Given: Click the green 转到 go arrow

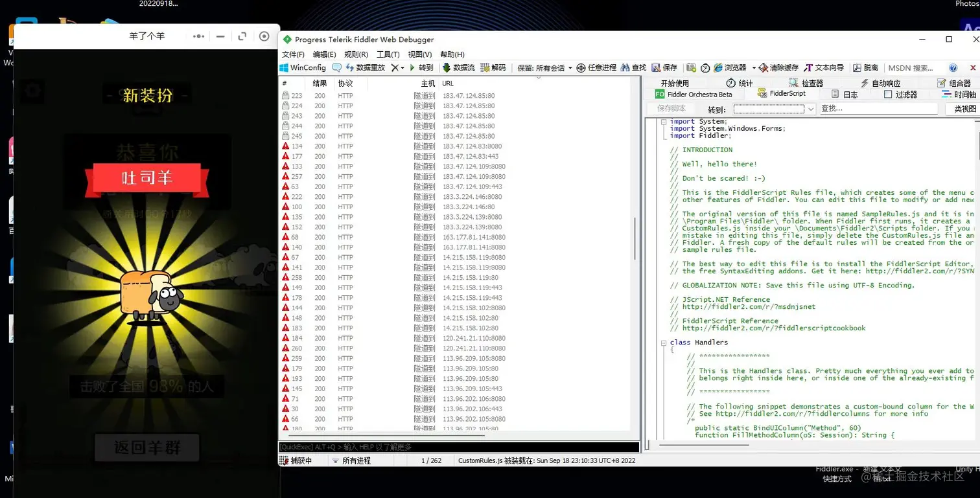Looking at the screenshot, I should click(x=421, y=67).
